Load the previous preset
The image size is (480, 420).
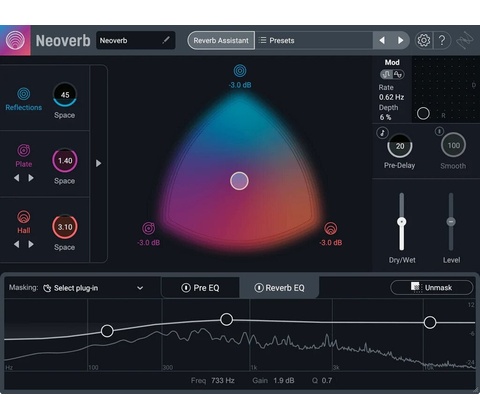coord(382,40)
